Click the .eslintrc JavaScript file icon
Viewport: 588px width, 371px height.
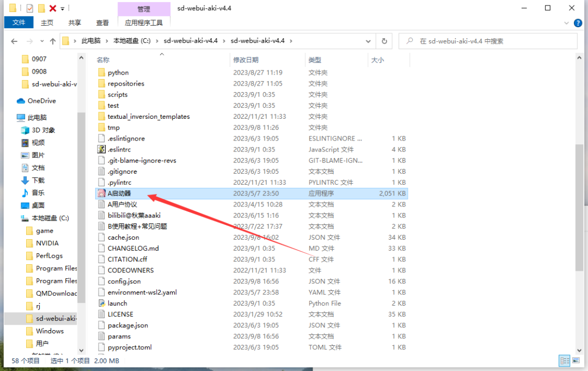pos(101,149)
